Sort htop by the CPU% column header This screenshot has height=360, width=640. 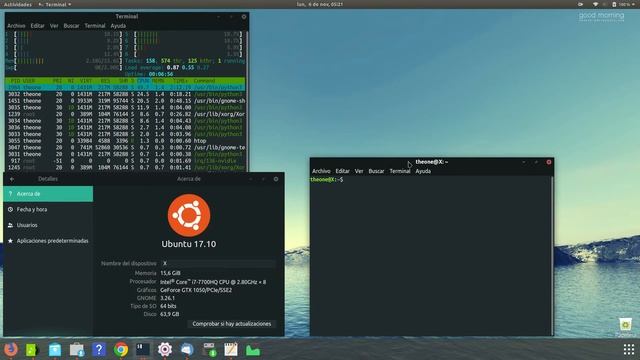[x=143, y=81]
